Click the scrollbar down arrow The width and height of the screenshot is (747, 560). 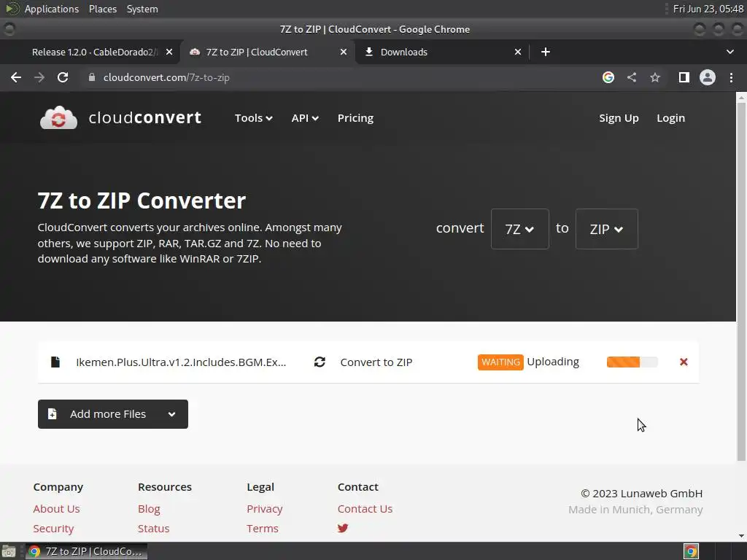pos(741,536)
